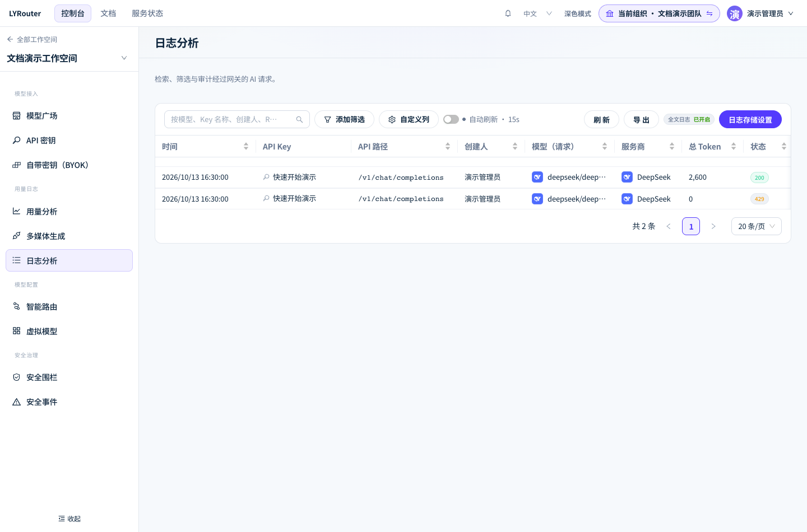The image size is (807, 532).
Task: Click the DeepSeek provider logo in the 429 row
Action: (627, 199)
